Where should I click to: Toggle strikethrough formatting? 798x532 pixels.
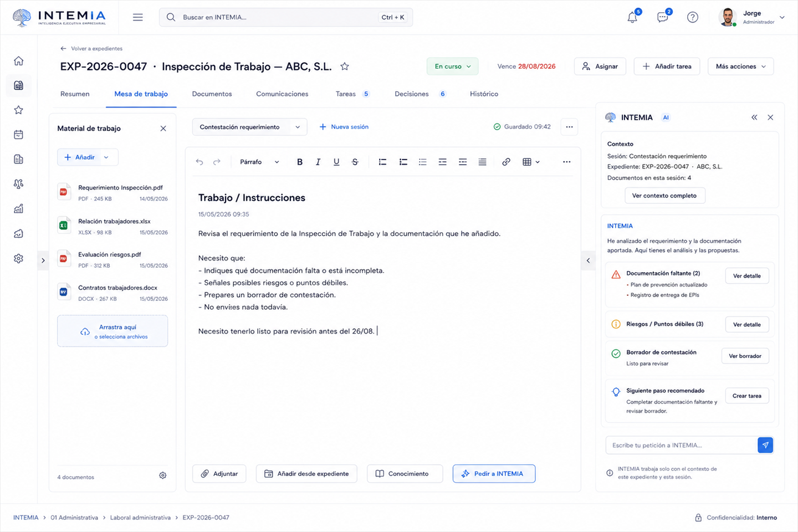coord(355,162)
